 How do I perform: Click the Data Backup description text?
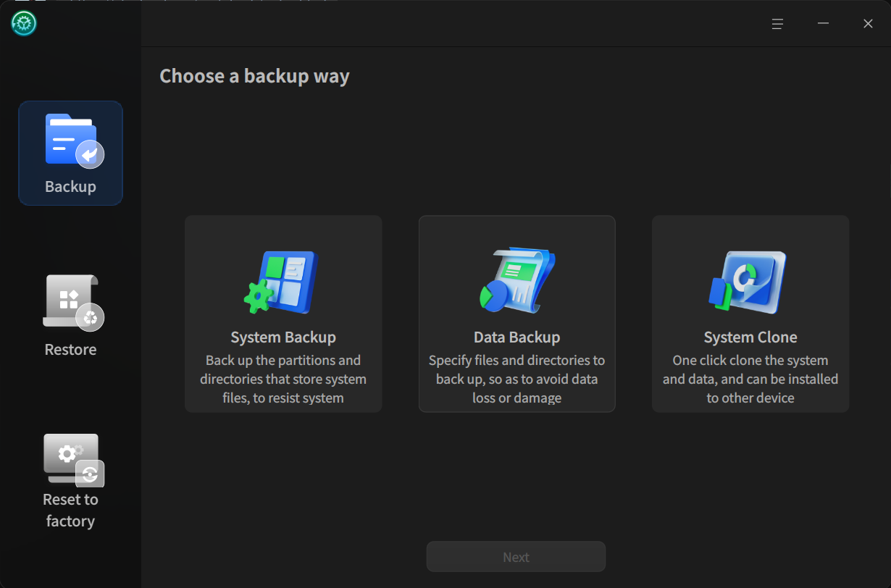516,379
